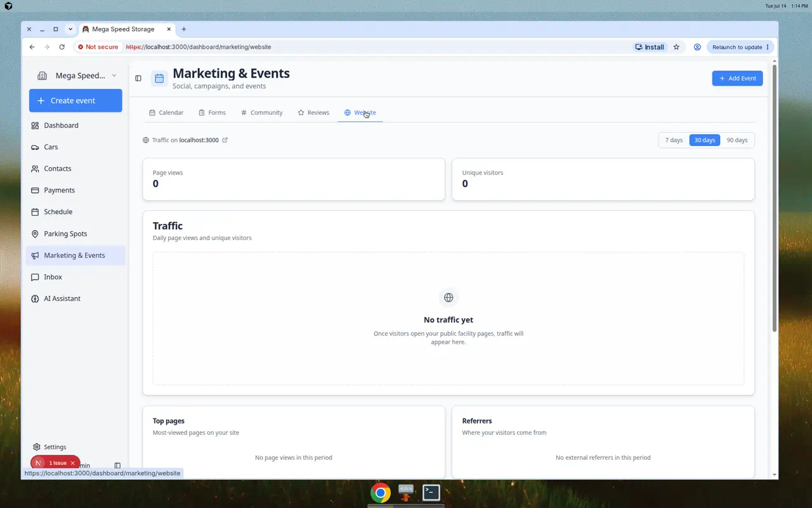812x508 pixels.
Task: Click the Payments card icon
Action: [35, 190]
